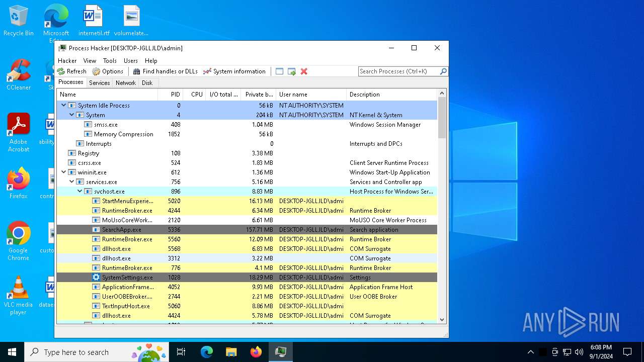Open File Explorer from taskbar
The height and width of the screenshot is (362, 644).
pyautogui.click(x=231, y=352)
